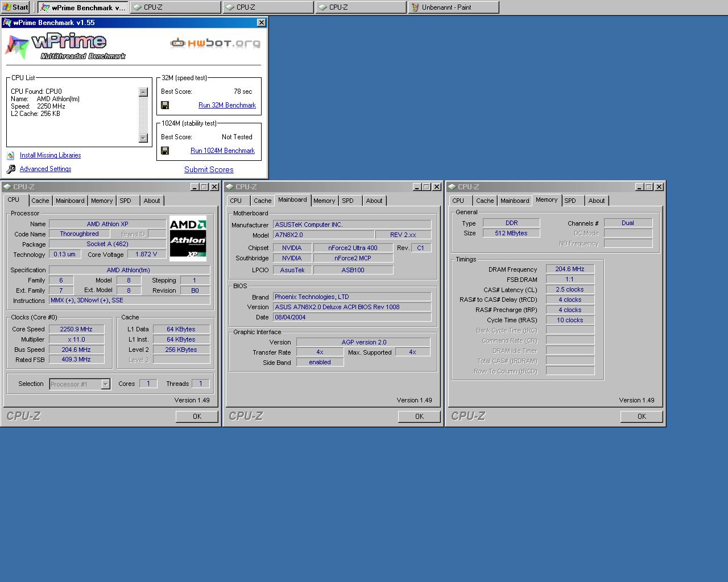Click the Rated FSB value 409.3 MHz
728x582 pixels.
(76, 360)
